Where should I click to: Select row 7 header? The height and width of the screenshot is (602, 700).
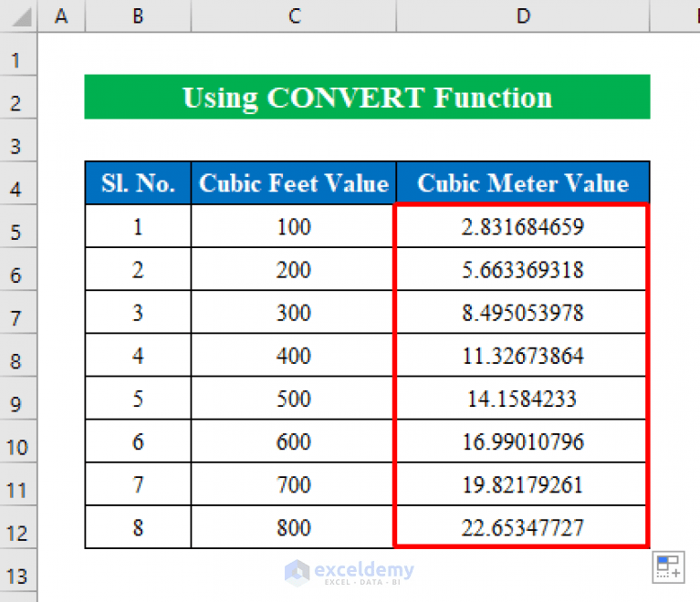[18, 312]
